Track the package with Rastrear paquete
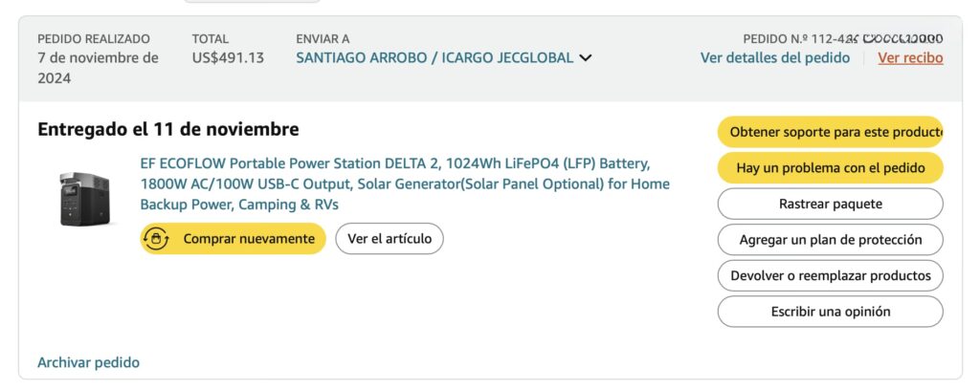The image size is (980, 390). (x=830, y=204)
